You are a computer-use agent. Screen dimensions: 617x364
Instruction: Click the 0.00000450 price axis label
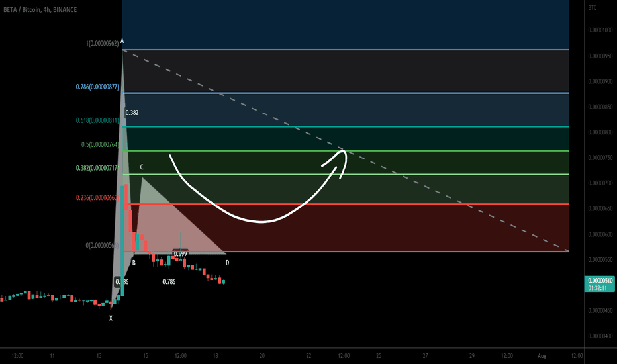pos(600,310)
